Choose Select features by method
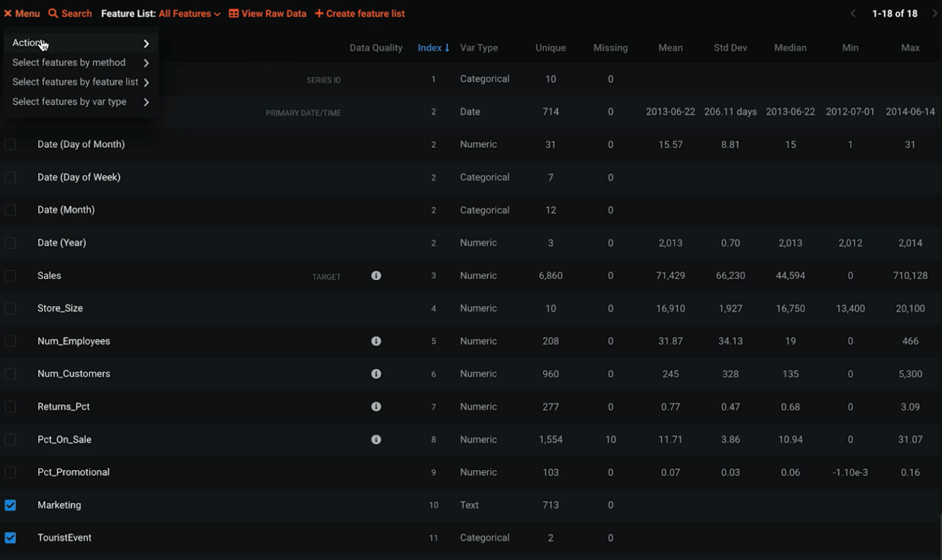The height and width of the screenshot is (560, 942). pyautogui.click(x=80, y=63)
